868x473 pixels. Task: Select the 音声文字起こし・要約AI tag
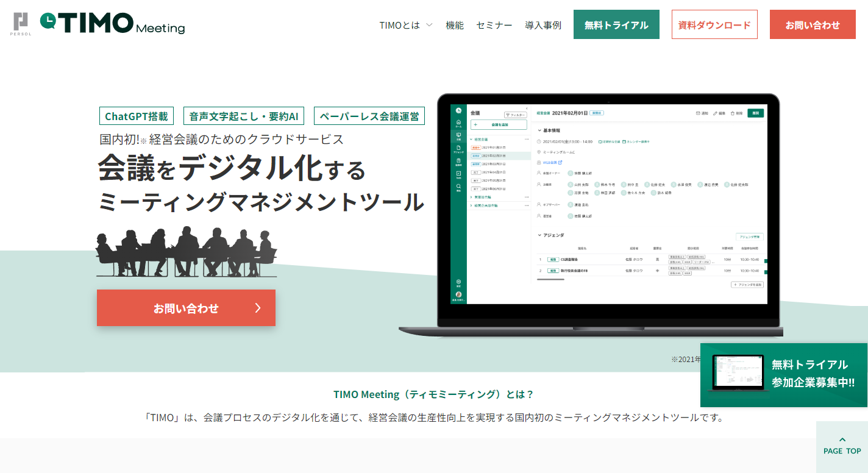click(244, 116)
